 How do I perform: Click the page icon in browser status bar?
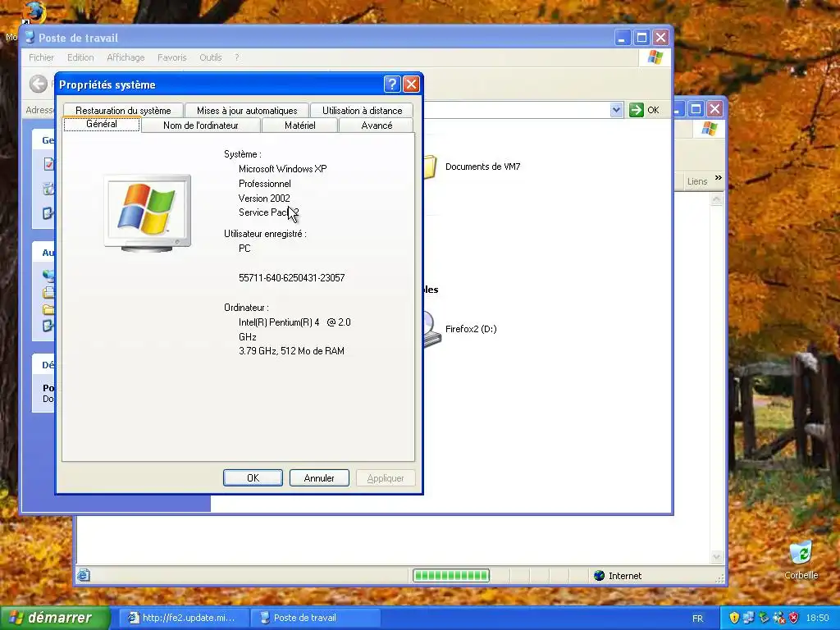[x=83, y=575]
